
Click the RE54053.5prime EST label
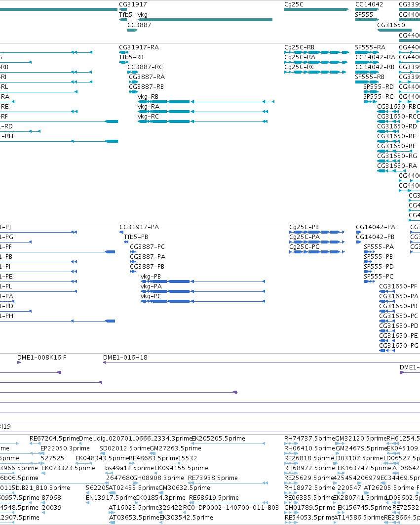(309, 518)
